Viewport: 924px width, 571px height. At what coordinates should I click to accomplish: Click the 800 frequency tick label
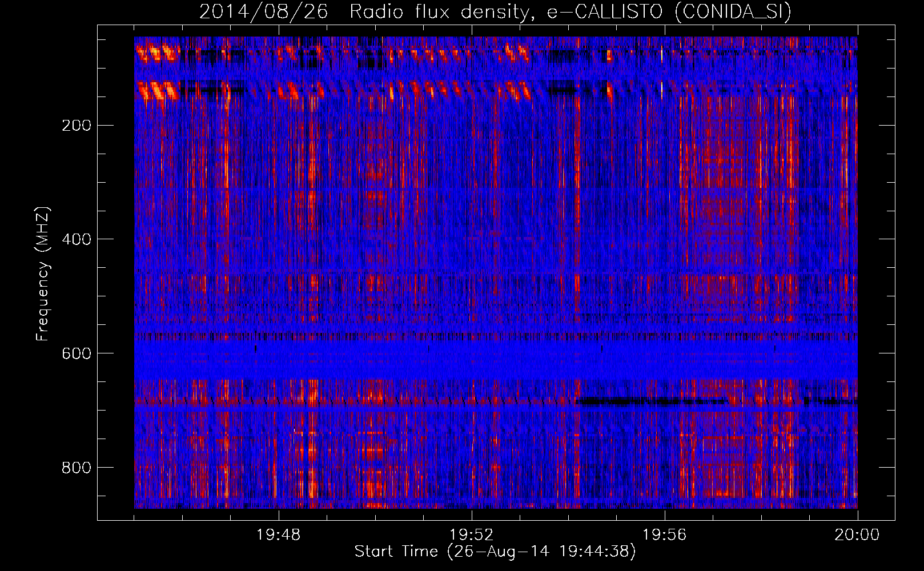(x=77, y=468)
